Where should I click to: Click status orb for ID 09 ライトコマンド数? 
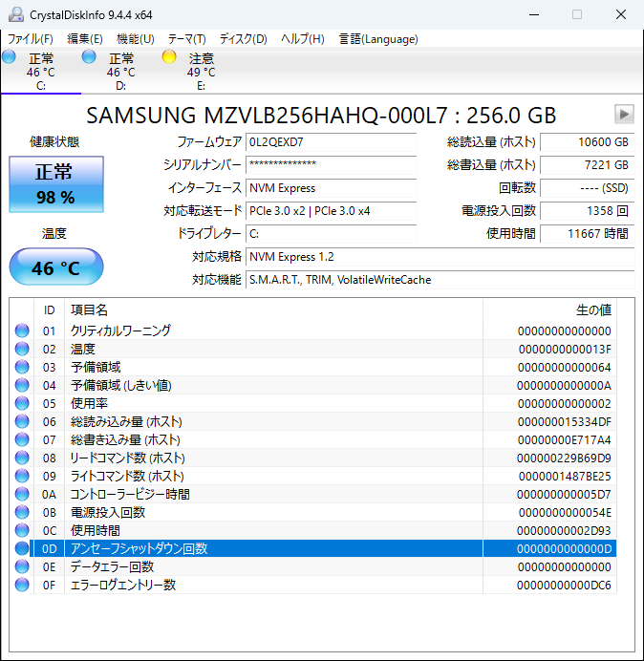pos(22,476)
